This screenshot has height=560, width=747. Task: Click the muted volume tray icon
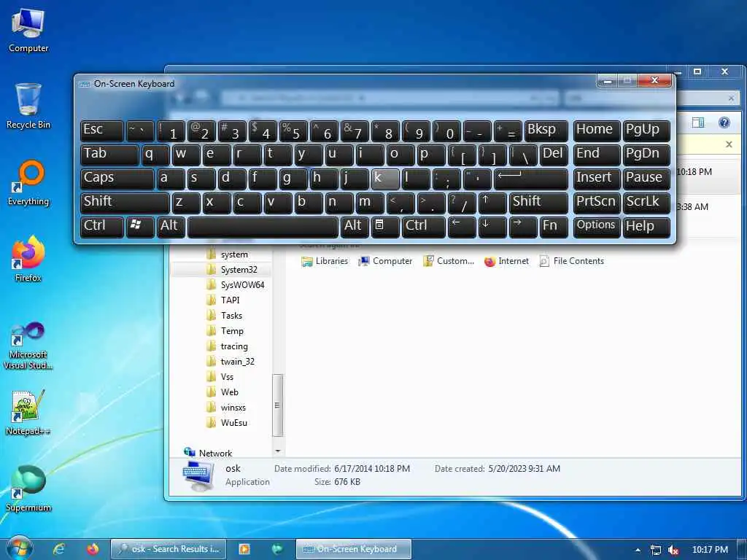coord(673,550)
